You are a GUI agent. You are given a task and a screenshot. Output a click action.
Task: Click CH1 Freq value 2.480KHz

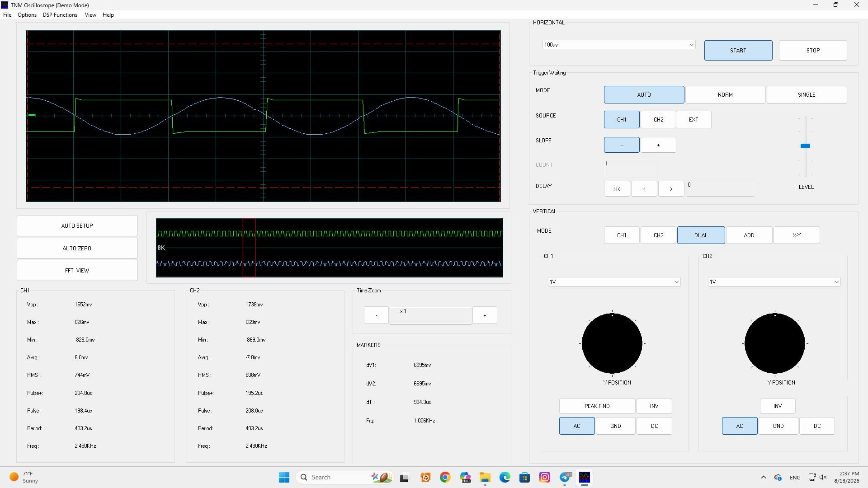click(85, 446)
